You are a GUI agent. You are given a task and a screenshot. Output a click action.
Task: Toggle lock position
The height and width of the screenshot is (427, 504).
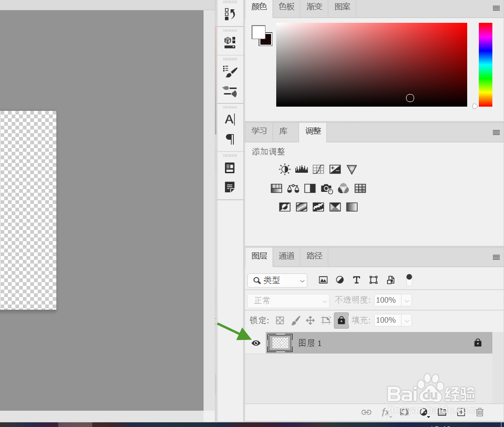click(310, 320)
